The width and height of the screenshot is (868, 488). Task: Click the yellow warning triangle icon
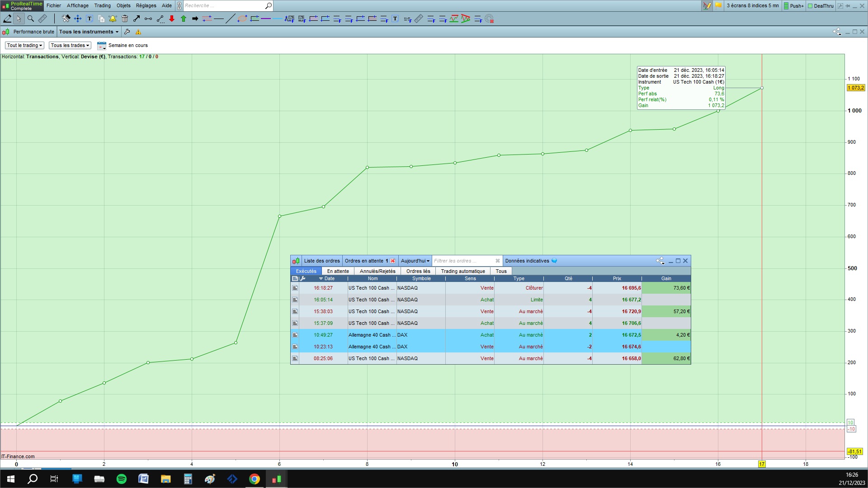tap(138, 32)
